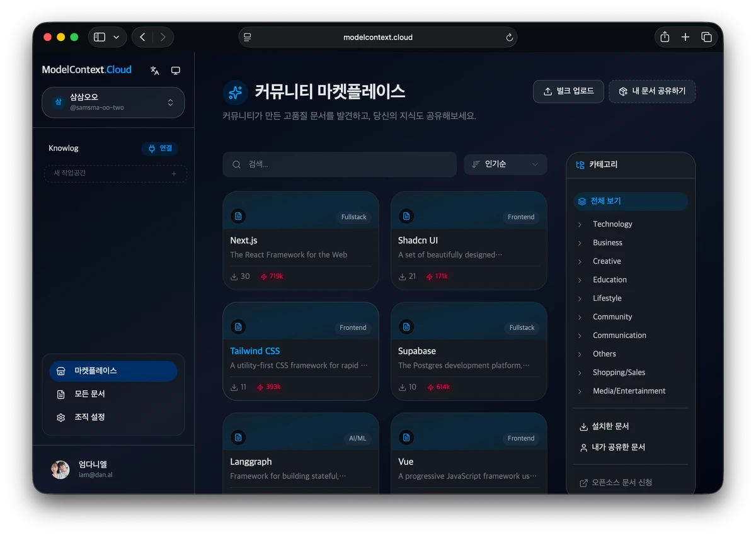Expand the Technology category
The height and width of the screenshot is (537, 756).
coord(580,224)
